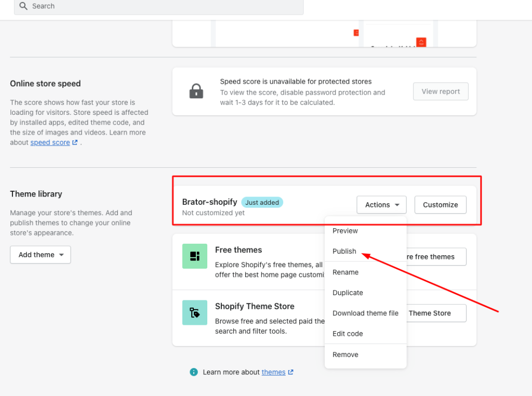Viewport: 532px width, 396px height.
Task: Click the Online store speed heading
Action: pyautogui.click(x=46, y=84)
